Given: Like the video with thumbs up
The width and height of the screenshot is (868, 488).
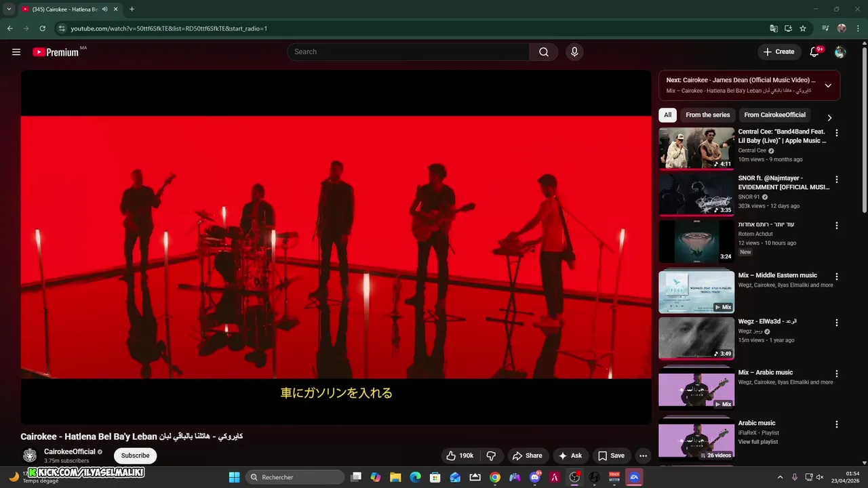Looking at the screenshot, I should click(x=459, y=455).
